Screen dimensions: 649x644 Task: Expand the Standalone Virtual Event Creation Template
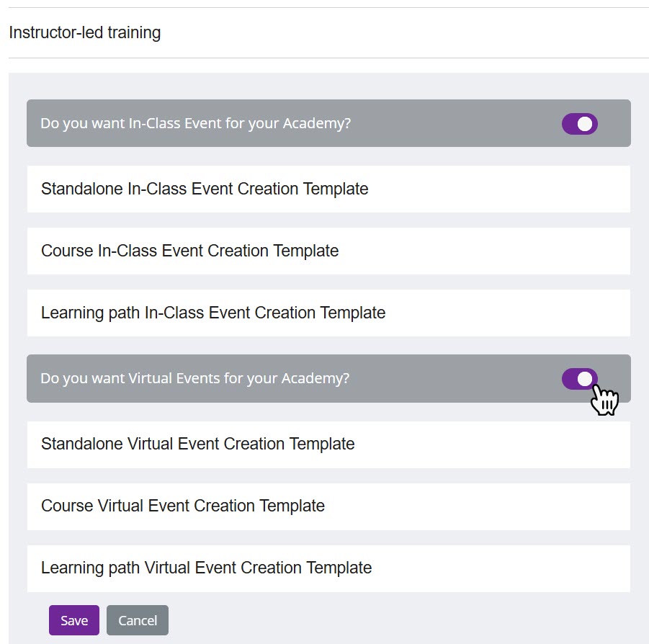pyautogui.click(x=199, y=444)
